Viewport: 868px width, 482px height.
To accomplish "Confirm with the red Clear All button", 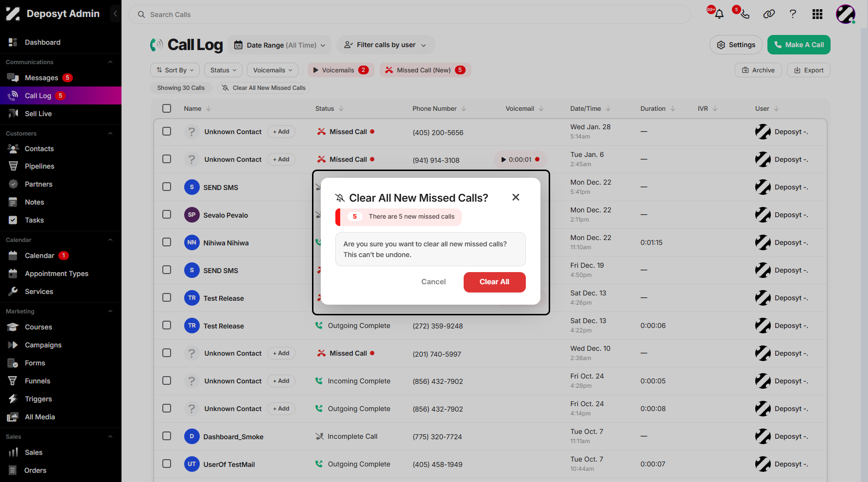I will click(x=494, y=282).
